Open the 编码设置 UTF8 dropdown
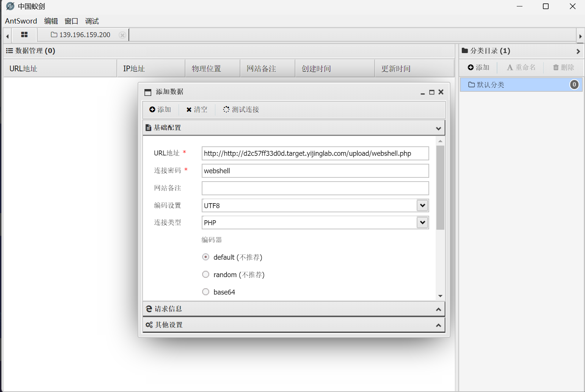The width and height of the screenshot is (585, 392). [422, 205]
